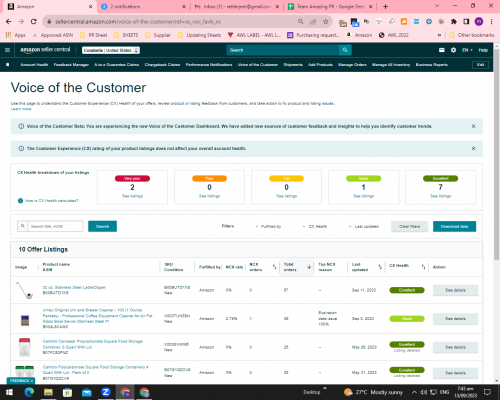Switch to the 2 notifications browser tab
Image resolution: width=500 pixels, height=400 pixels.
(144, 6)
